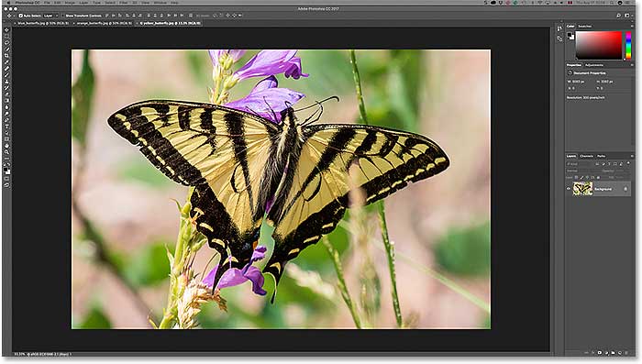Select the Layers panel tab

(x=571, y=156)
